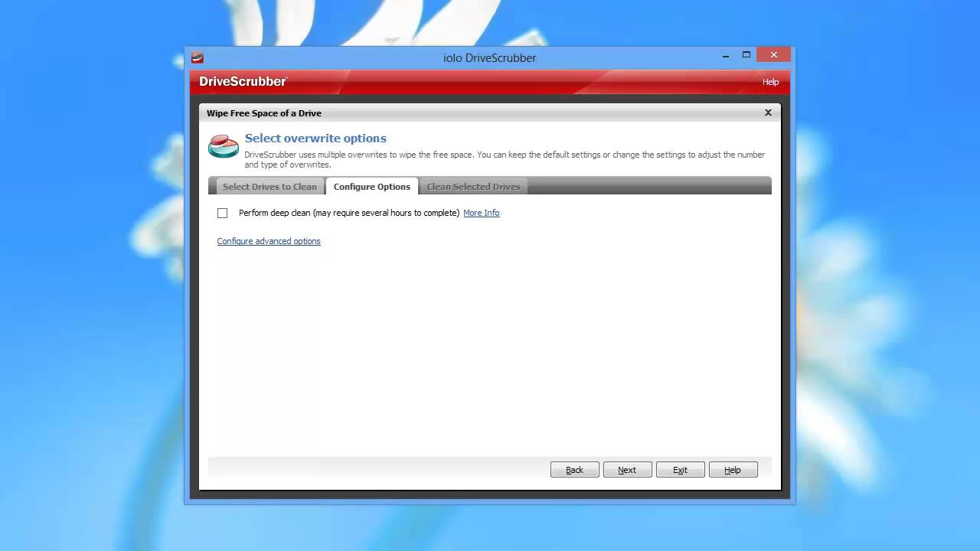Screen dimensions: 980x551
Task: Click the Help button at bottom
Action: pyautogui.click(x=733, y=470)
